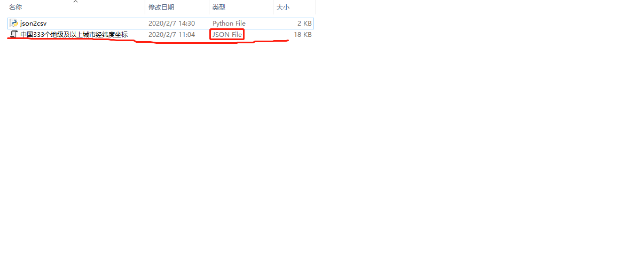
Task: Click divider right of 大小 header
Action: pyautogui.click(x=316, y=7)
